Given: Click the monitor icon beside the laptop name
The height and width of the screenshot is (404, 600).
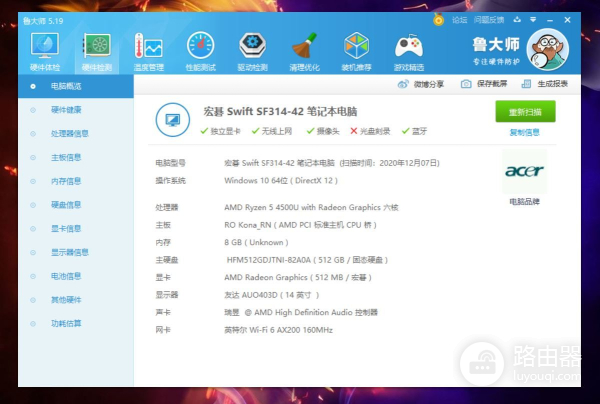Looking at the screenshot, I should pos(171,121).
